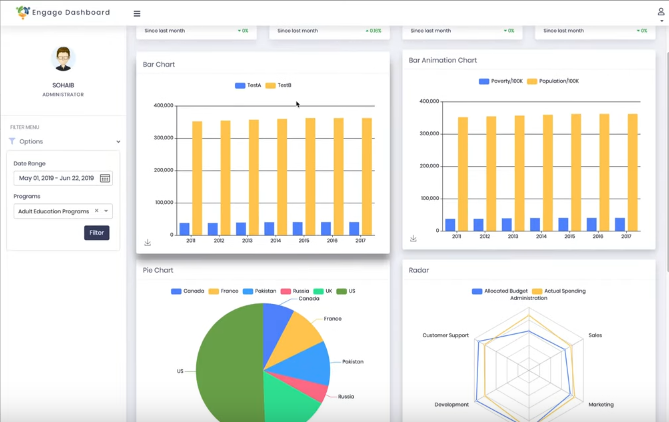
Task: Toggle TestB series in Bar Chart legend
Action: pyautogui.click(x=278, y=85)
